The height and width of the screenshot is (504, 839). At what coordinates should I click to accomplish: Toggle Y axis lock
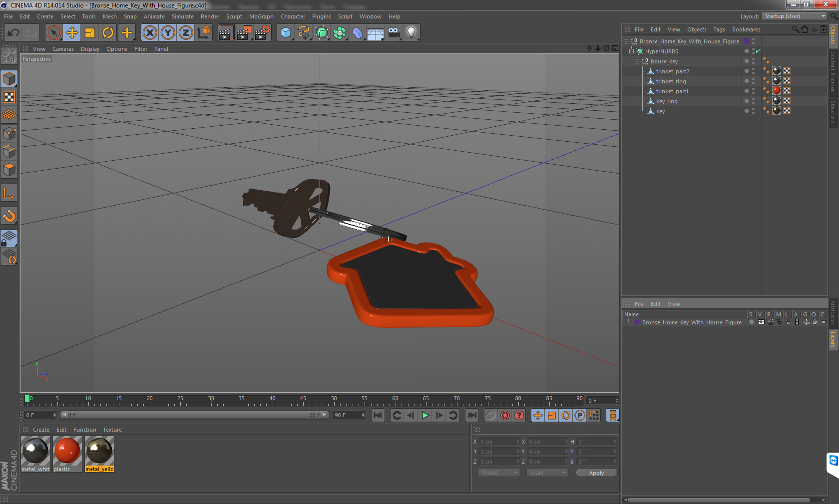click(168, 33)
